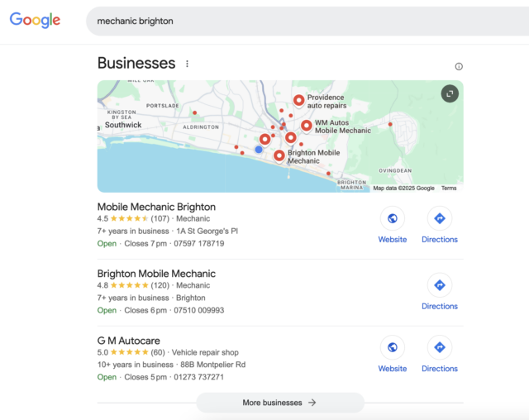Click the search box with mechanic brighton
529x420 pixels.
[x=306, y=21]
